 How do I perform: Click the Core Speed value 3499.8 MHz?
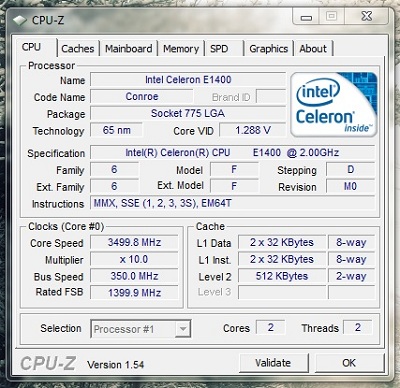coord(134,242)
